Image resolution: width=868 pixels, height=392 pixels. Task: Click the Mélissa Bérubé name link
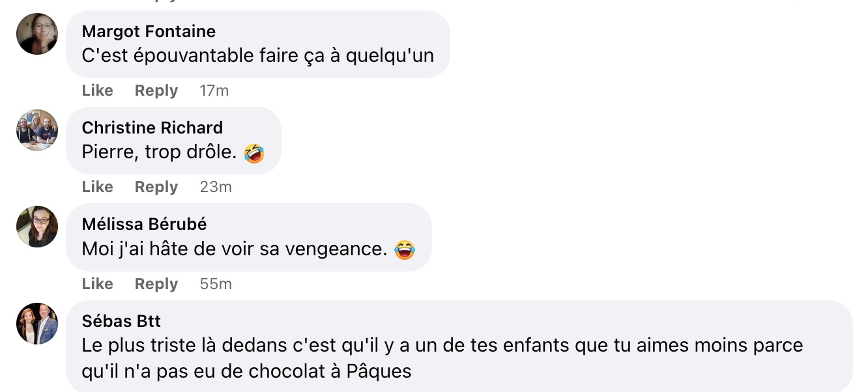[x=144, y=224]
